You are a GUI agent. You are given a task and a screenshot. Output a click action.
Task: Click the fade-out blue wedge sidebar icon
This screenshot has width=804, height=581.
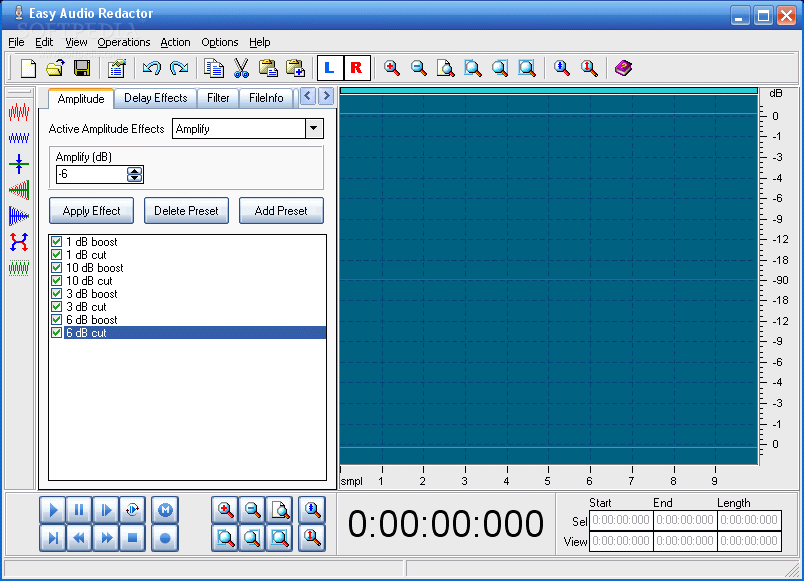click(x=19, y=216)
